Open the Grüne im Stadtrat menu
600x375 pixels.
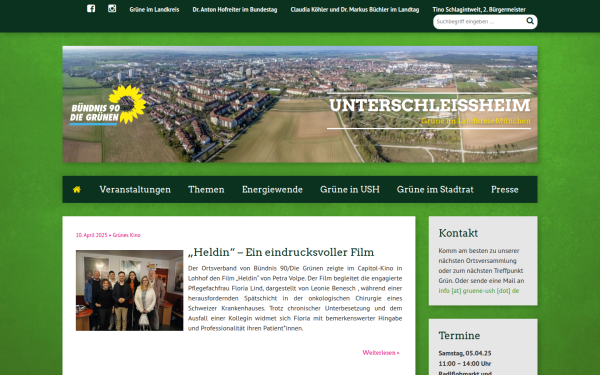435,189
